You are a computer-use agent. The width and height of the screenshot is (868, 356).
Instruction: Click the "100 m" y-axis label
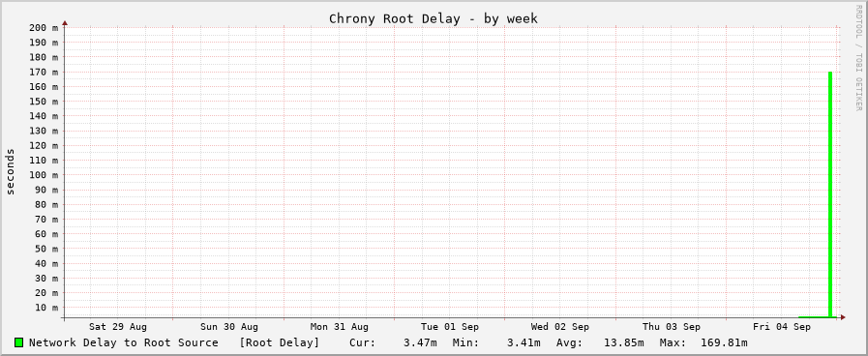(x=44, y=175)
